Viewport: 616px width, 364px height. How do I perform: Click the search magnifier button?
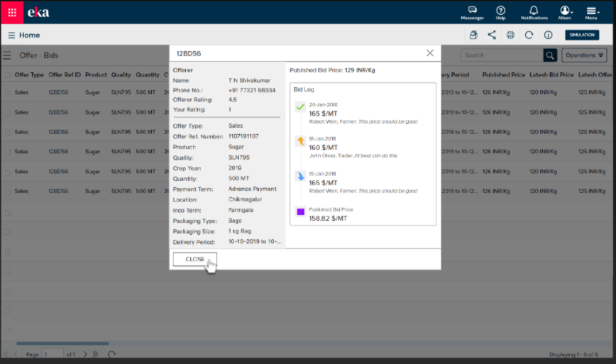550,55
